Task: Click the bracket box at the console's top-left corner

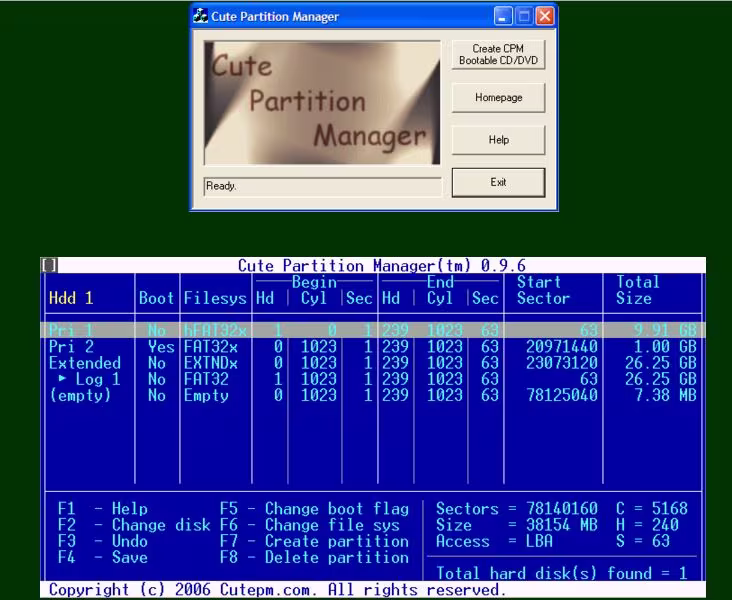Action: [x=49, y=265]
